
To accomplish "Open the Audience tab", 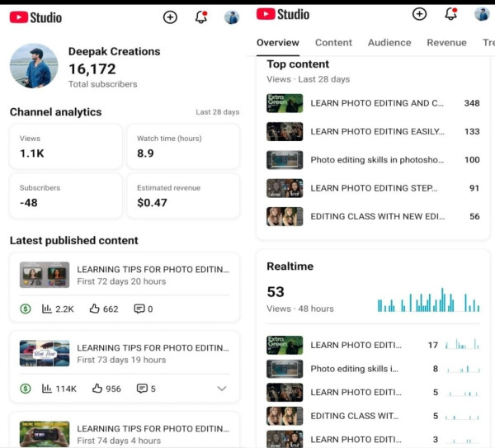I will pos(389,42).
